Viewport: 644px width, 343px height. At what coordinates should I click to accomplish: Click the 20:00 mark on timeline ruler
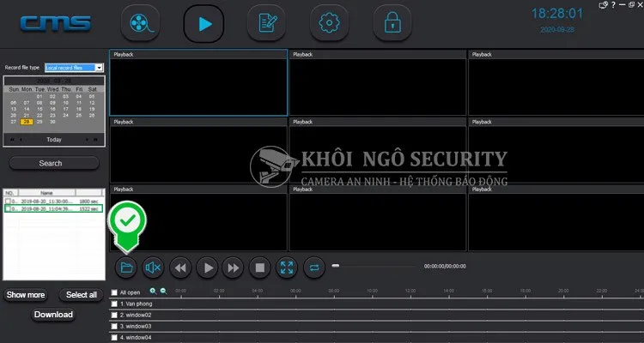[563, 291]
